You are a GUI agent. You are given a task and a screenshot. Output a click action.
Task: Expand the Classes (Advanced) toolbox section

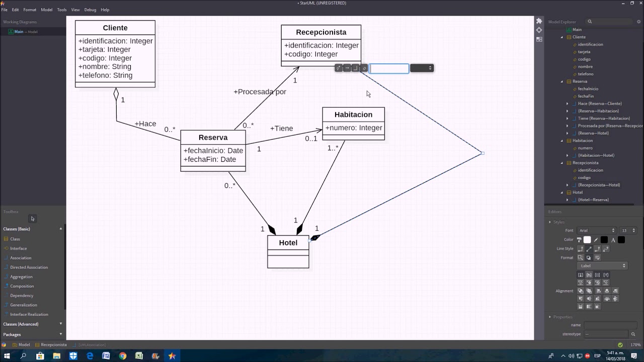(61, 324)
